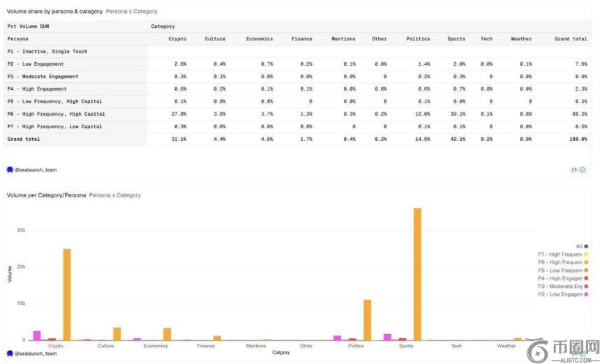The height and width of the screenshot is (364, 600).
Task: Click the tallest orange bar above Sports
Action: (417, 273)
